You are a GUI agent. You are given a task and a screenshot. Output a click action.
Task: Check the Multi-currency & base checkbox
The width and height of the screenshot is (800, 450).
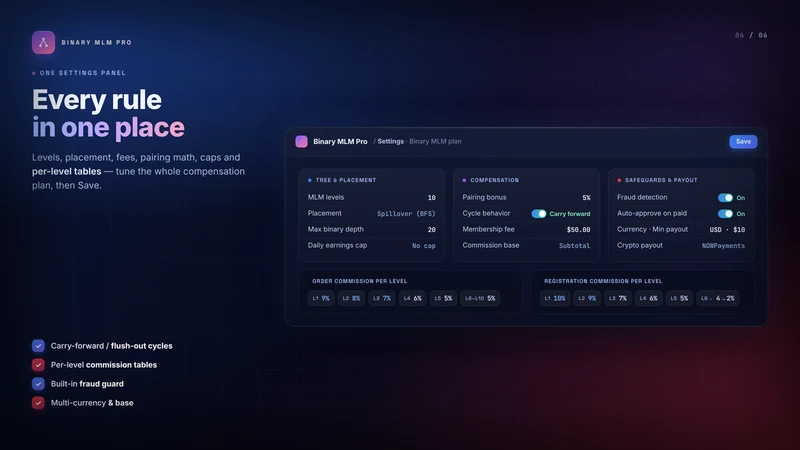38,403
